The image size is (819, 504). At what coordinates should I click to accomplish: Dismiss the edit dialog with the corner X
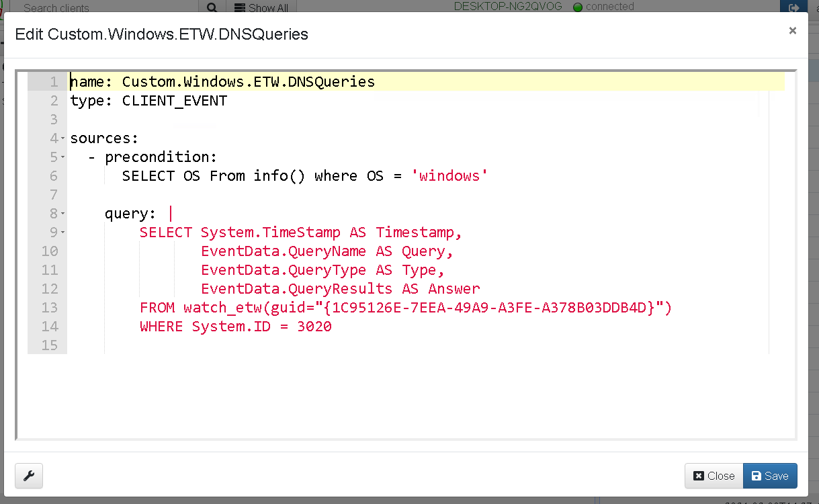tap(792, 30)
